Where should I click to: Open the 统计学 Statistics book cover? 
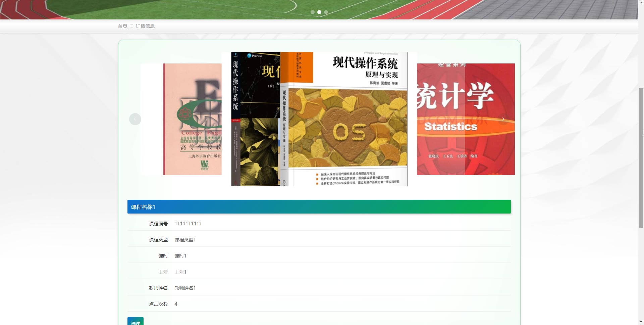[466, 119]
